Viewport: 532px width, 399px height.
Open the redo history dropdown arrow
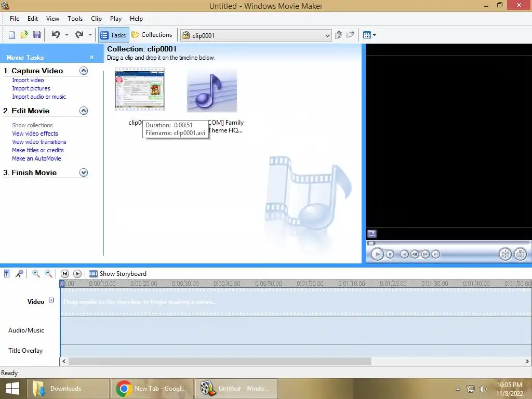tap(90, 35)
